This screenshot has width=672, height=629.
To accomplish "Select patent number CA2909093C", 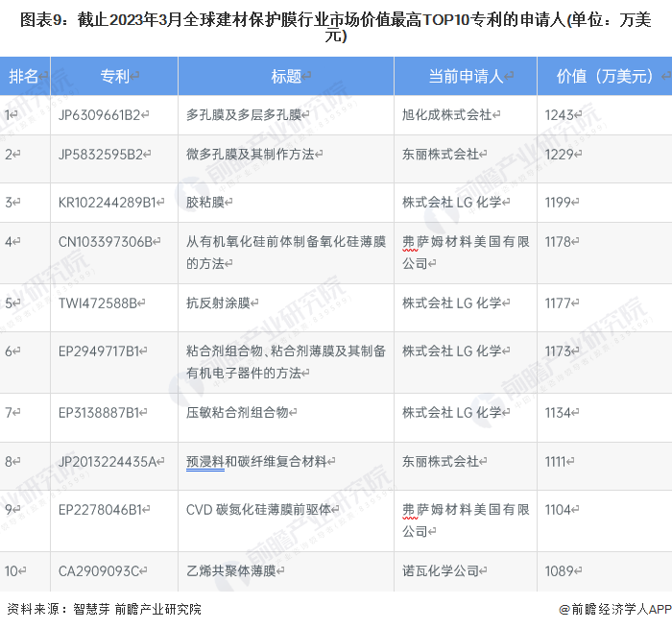I will 99,570.
